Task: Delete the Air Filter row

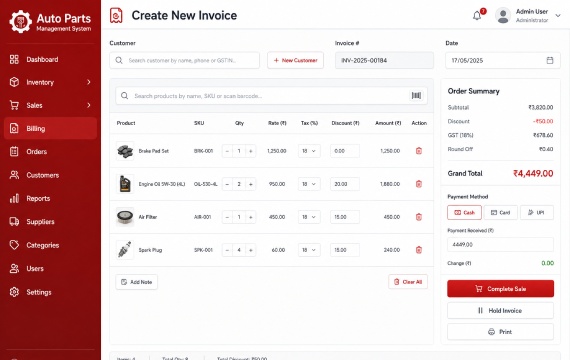Action: click(419, 217)
